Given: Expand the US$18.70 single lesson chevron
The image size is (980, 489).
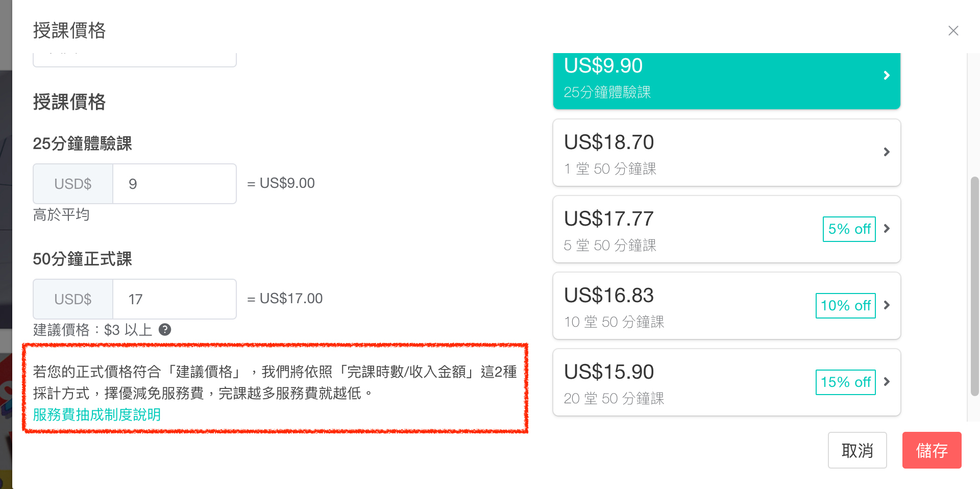Looking at the screenshot, I should 887,152.
